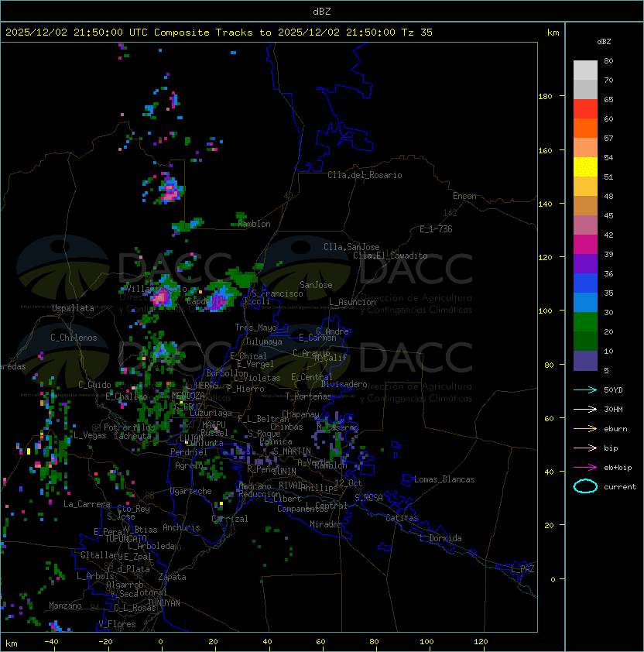Pick the red swatch below 65
This screenshot has height=652, width=644.
pos(585,109)
